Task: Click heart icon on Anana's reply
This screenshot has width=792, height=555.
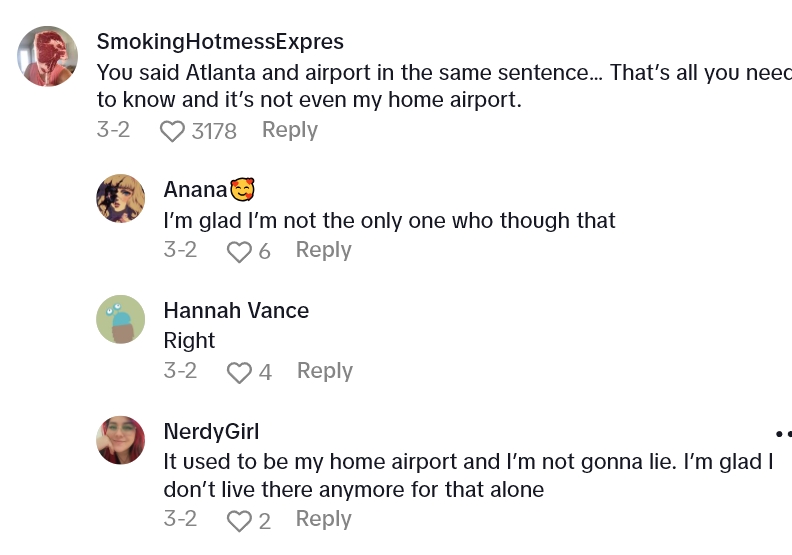Action: click(239, 252)
